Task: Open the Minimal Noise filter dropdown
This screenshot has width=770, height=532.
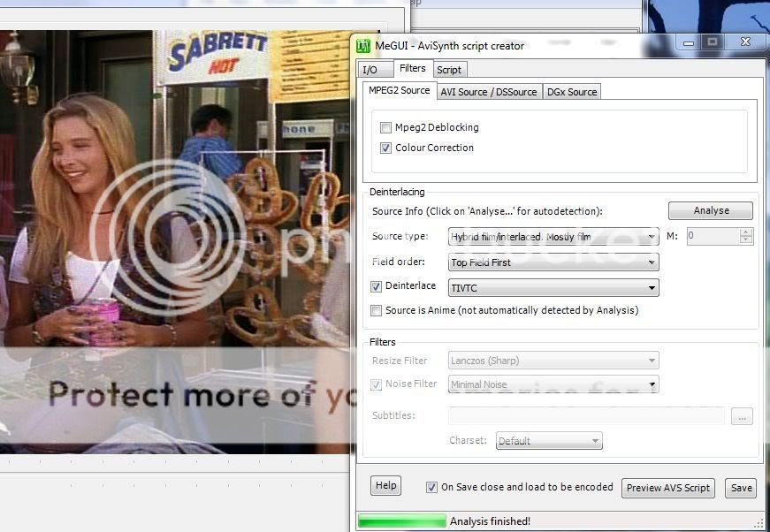Action: 553,384
